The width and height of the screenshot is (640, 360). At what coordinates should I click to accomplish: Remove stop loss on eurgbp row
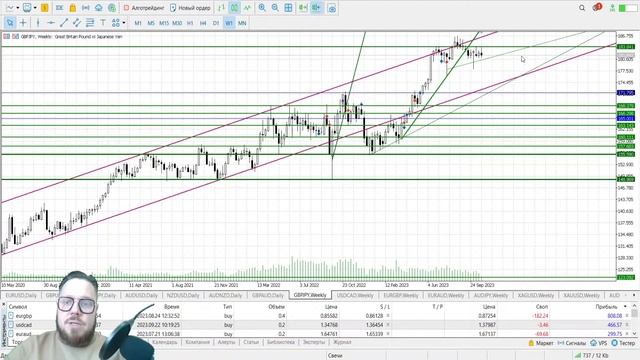[x=388, y=316]
